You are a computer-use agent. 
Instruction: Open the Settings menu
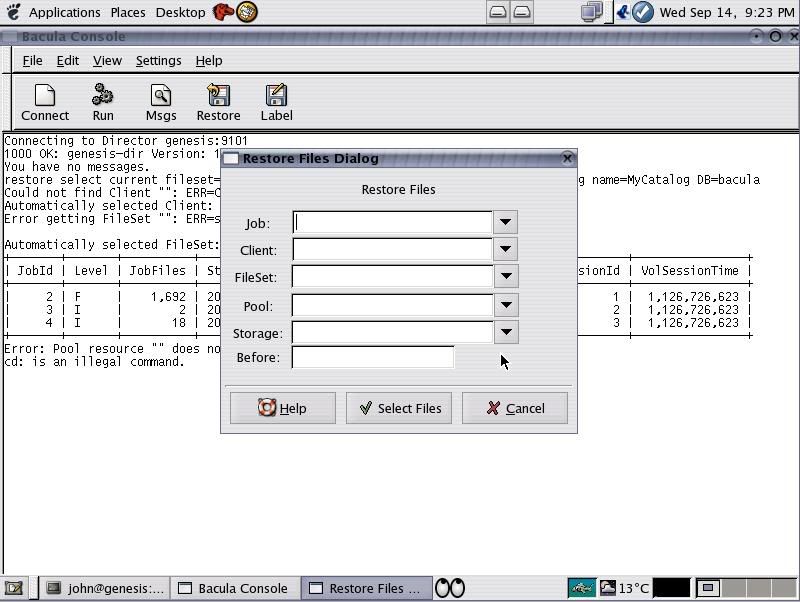click(158, 61)
